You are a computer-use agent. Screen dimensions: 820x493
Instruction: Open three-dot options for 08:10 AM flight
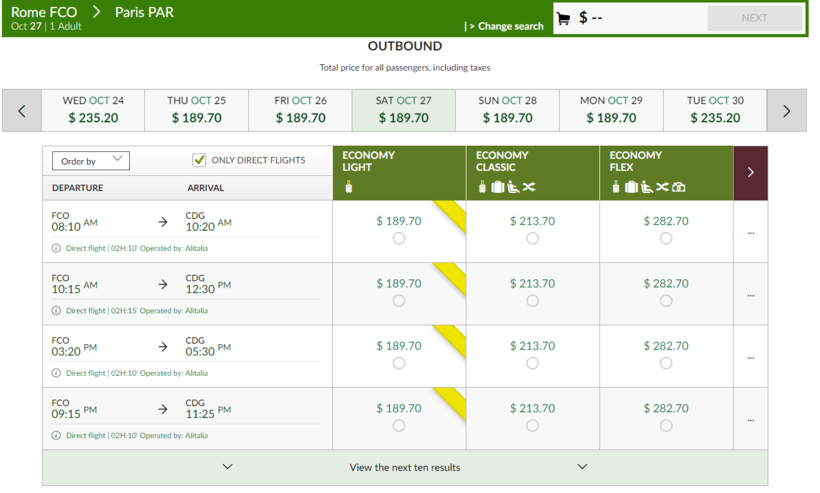coord(750,232)
